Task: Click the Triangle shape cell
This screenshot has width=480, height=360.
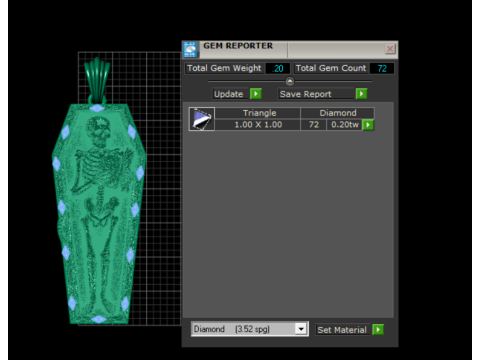Action: [258, 113]
